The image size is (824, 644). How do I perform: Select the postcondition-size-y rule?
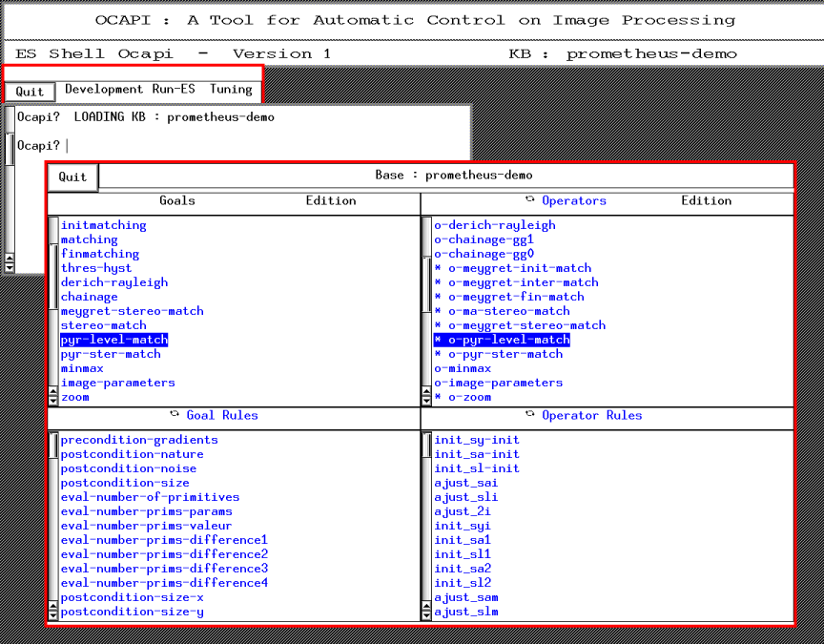[132, 612]
